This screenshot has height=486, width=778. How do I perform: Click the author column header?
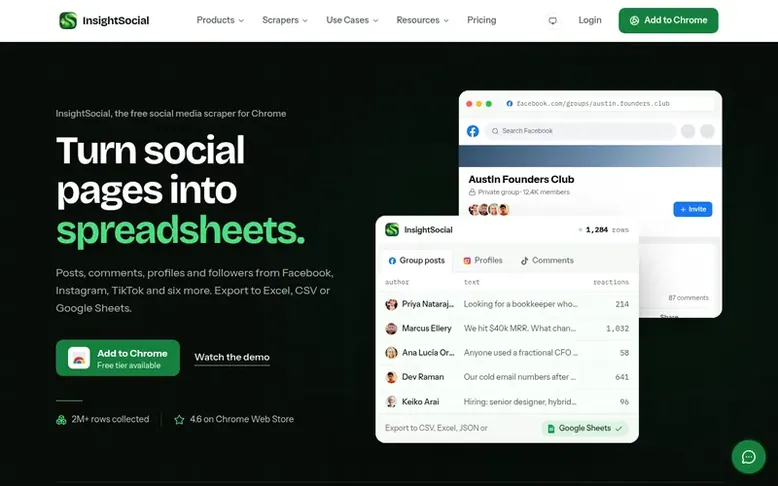click(x=397, y=282)
